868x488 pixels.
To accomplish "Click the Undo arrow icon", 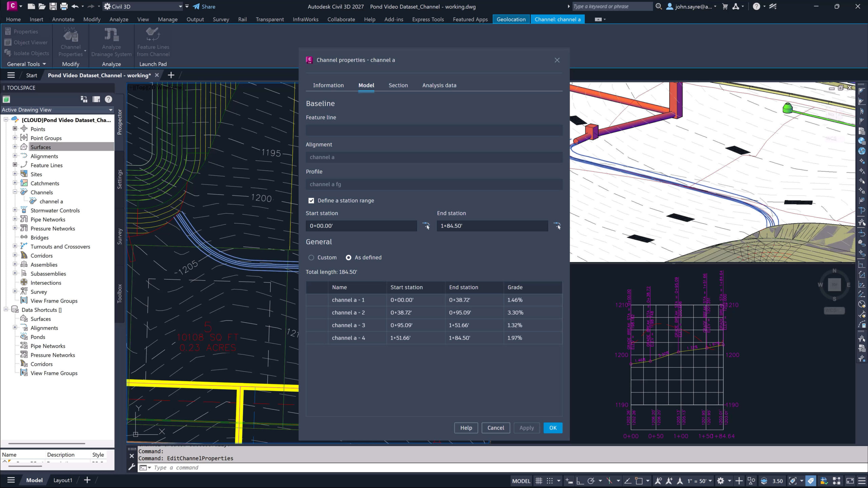I will (75, 6).
